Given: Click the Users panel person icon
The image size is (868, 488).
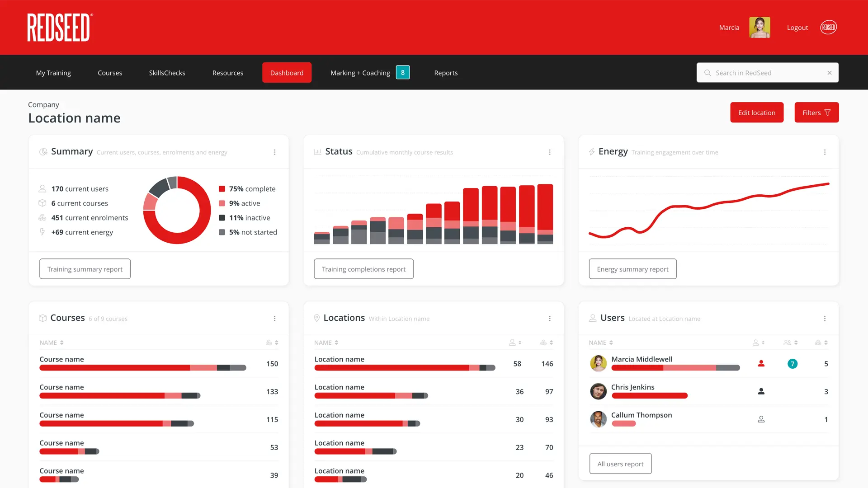Looking at the screenshot, I should coord(593,318).
